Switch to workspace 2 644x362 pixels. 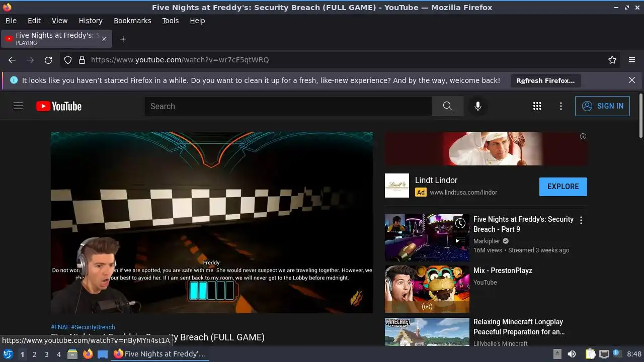click(x=34, y=354)
